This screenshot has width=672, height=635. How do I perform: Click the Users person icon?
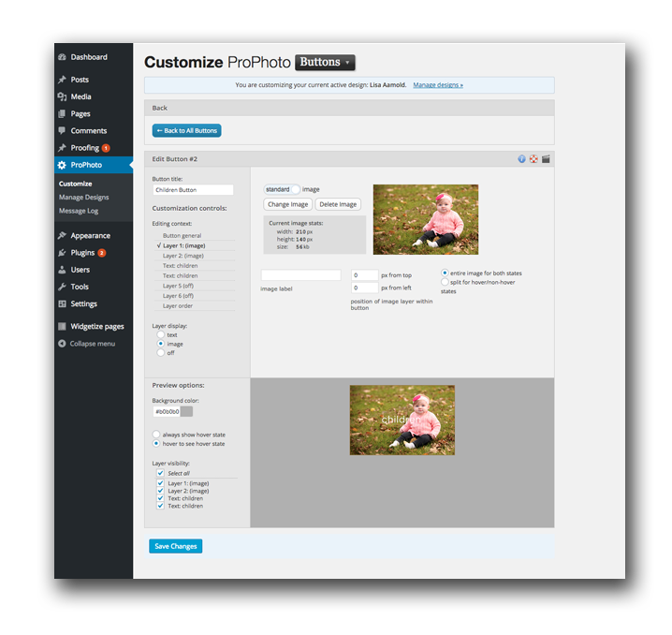62,270
